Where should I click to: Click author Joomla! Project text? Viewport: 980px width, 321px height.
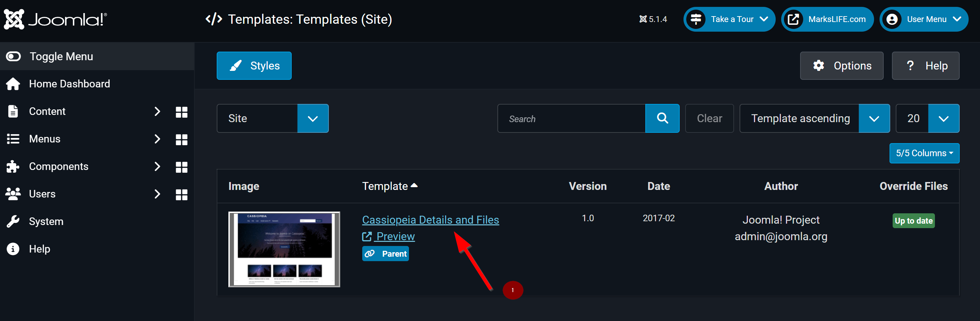(x=781, y=220)
